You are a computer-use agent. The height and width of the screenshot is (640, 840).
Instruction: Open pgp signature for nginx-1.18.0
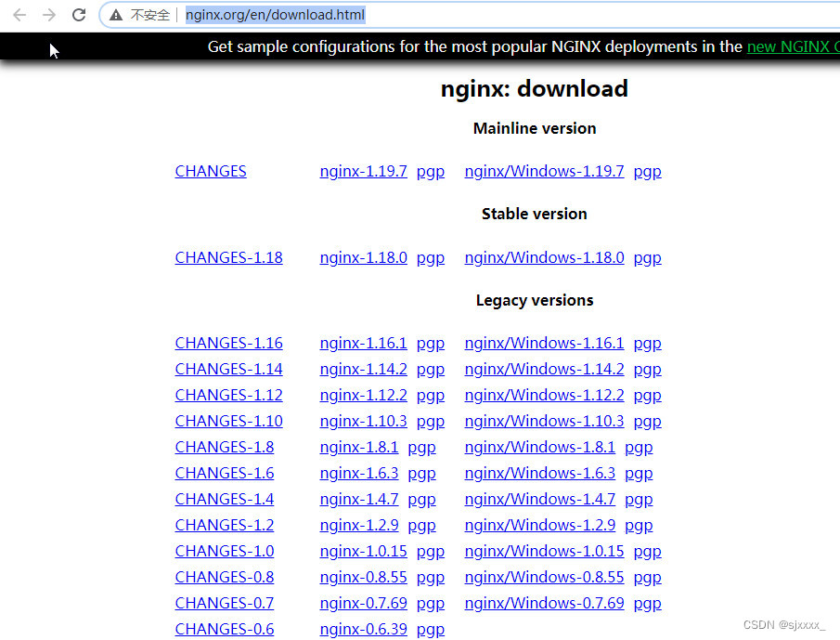point(431,258)
